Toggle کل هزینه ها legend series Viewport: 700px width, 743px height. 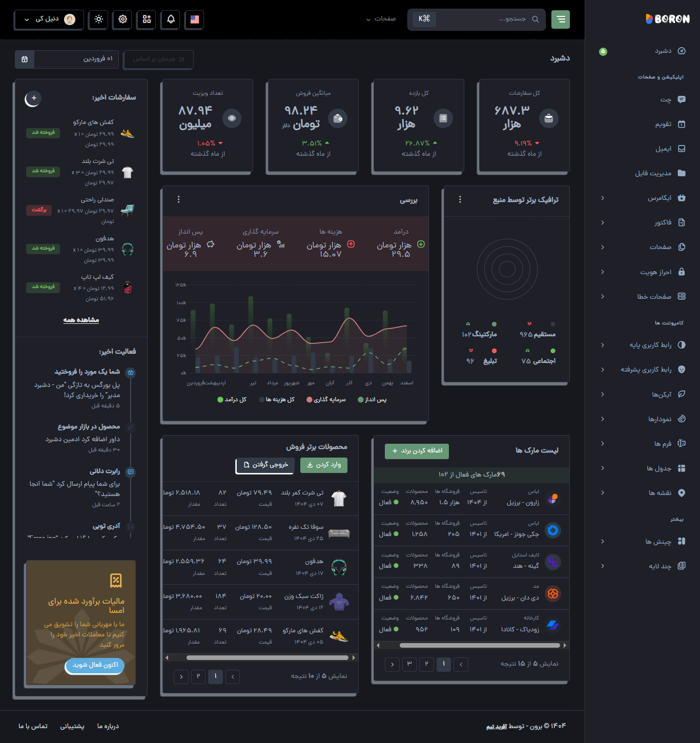click(x=277, y=400)
